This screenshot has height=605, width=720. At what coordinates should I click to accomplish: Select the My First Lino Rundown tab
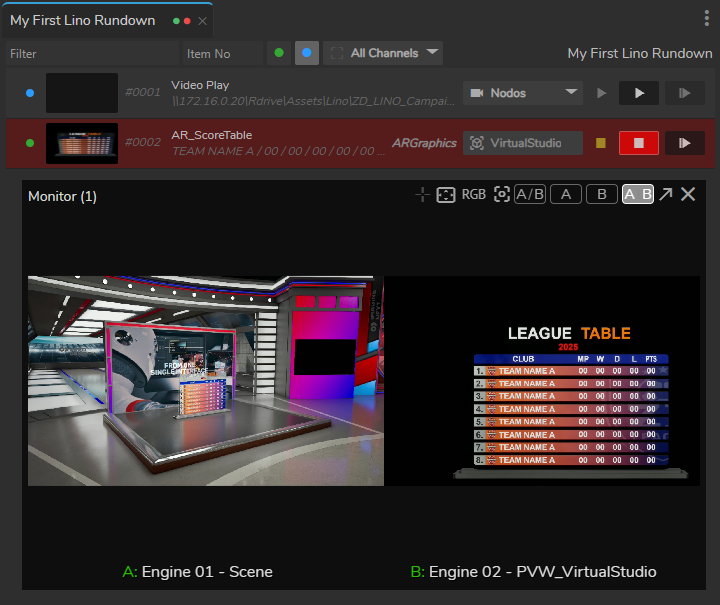point(83,20)
